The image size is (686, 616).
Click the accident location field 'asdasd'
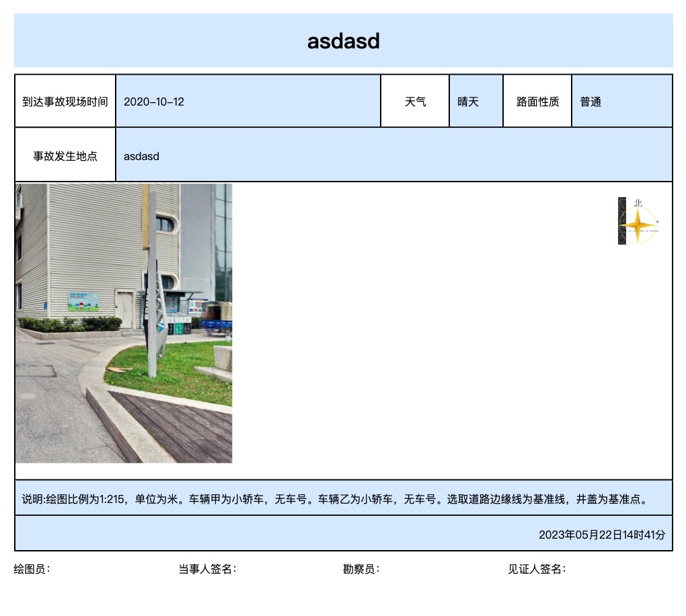393,156
